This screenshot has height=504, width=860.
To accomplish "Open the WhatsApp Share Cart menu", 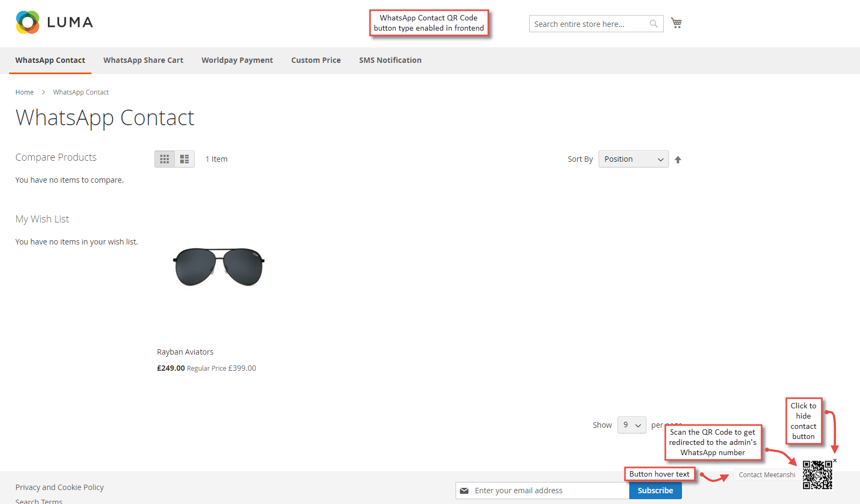I will pyautogui.click(x=144, y=60).
